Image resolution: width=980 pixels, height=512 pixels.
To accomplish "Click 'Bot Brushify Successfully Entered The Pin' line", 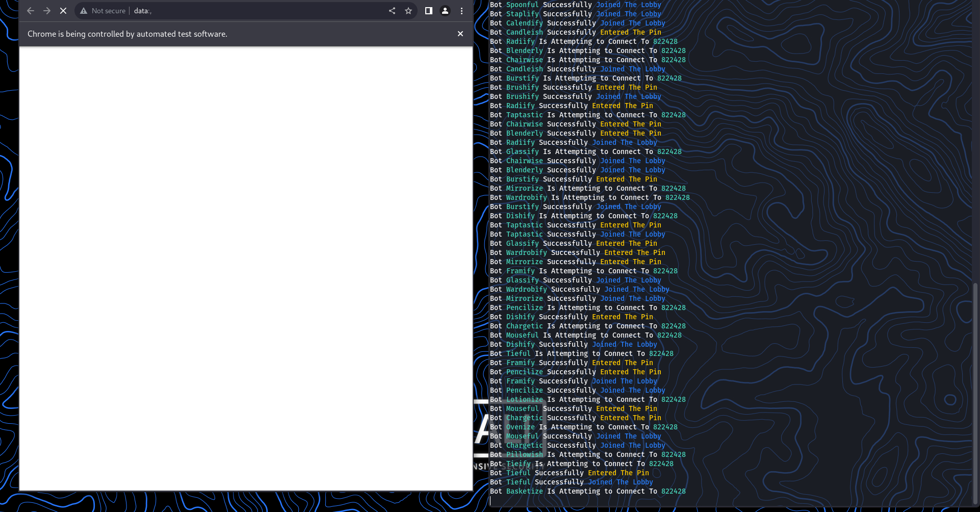I will [574, 87].
